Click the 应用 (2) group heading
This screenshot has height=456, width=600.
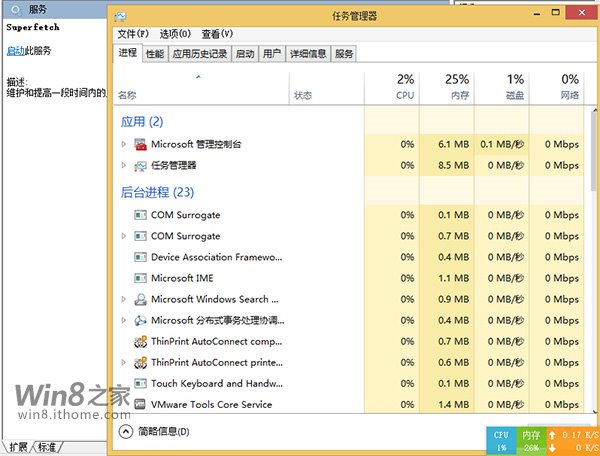pyautogui.click(x=142, y=122)
